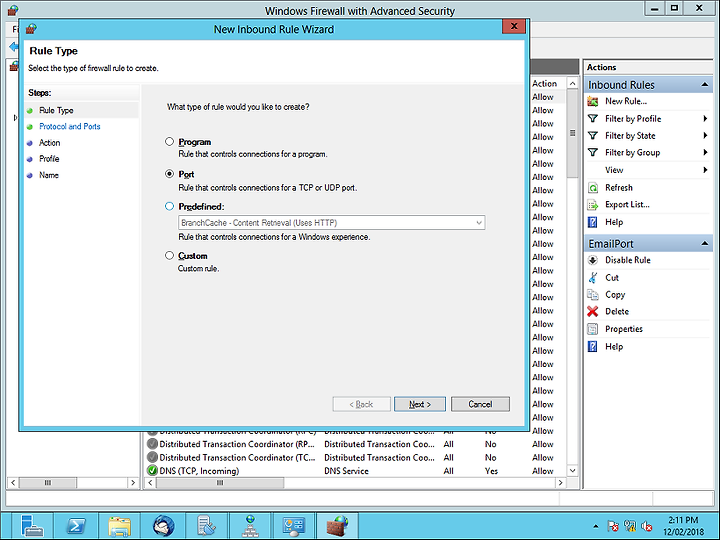Cancel the New Inbound Rule Wizard
Image resolution: width=720 pixels, height=540 pixels.
click(480, 404)
